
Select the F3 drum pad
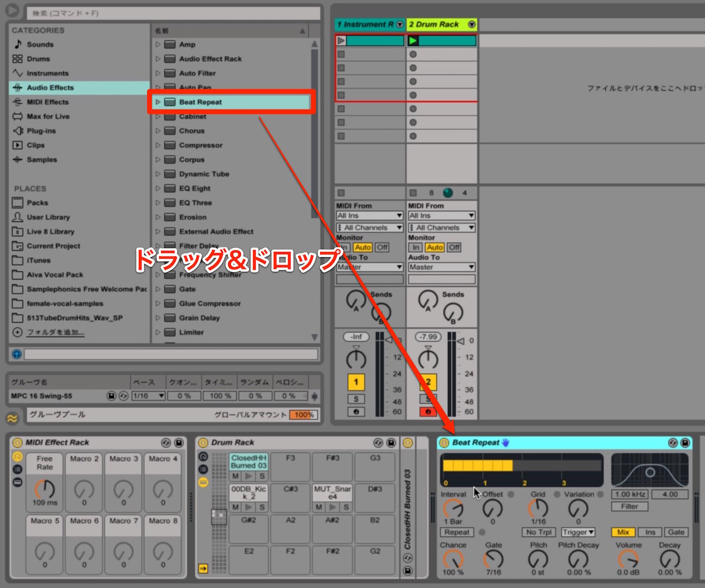coord(290,467)
